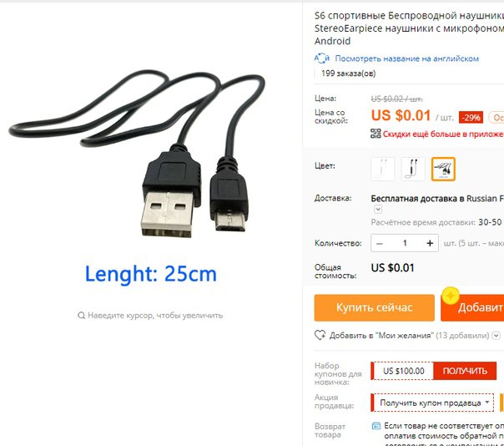Click the yellow coin badge on the add button
The image size is (504, 446).
[x=451, y=296]
